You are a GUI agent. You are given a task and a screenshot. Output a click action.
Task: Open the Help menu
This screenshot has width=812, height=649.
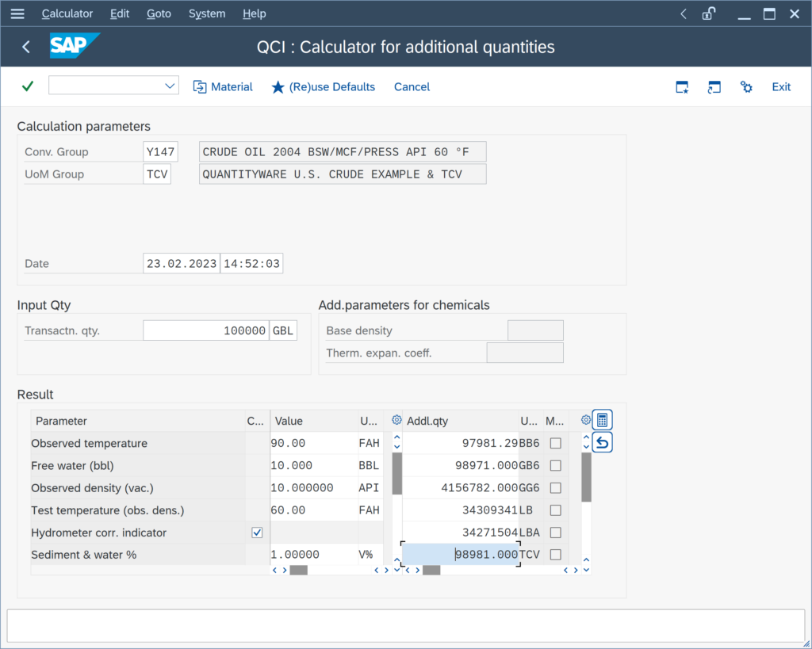tap(255, 13)
